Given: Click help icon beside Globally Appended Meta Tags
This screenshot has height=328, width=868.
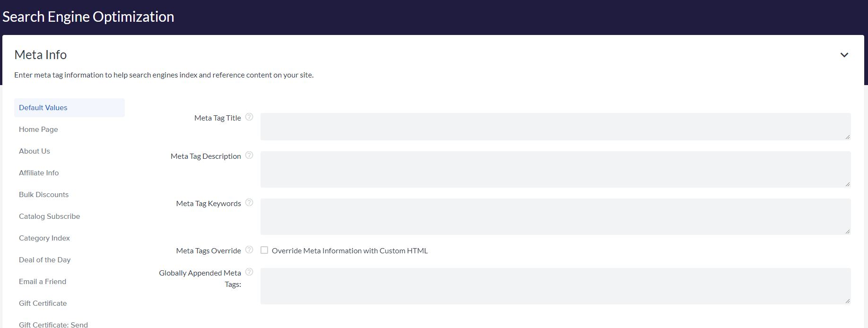Looking at the screenshot, I should [249, 272].
